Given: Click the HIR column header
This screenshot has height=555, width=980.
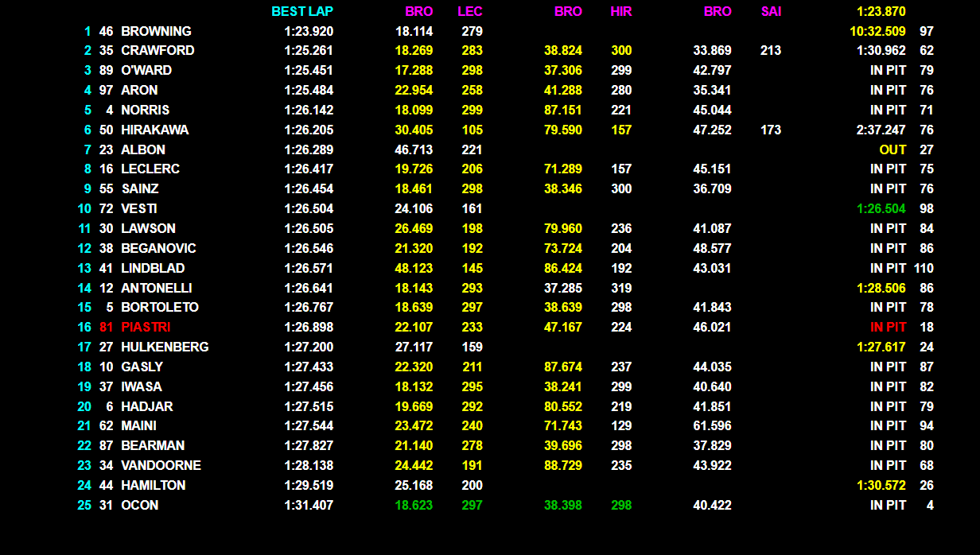Looking at the screenshot, I should 620,12.
